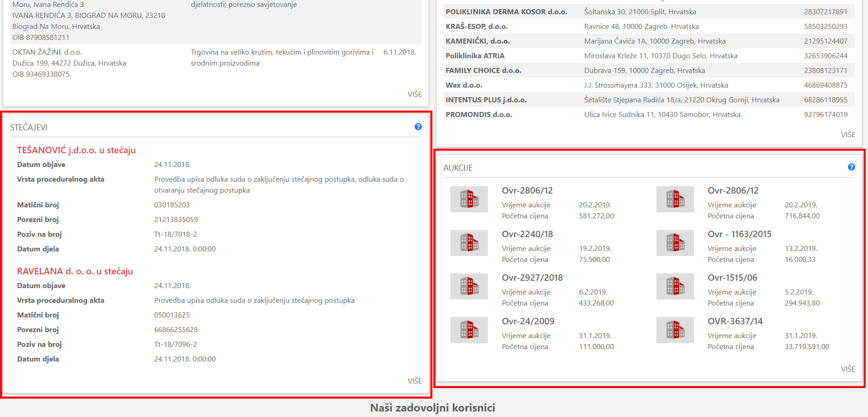Open auction Ovr-2806/12 priced 716.844,00
This screenshot has width=868, height=417.
733,190
